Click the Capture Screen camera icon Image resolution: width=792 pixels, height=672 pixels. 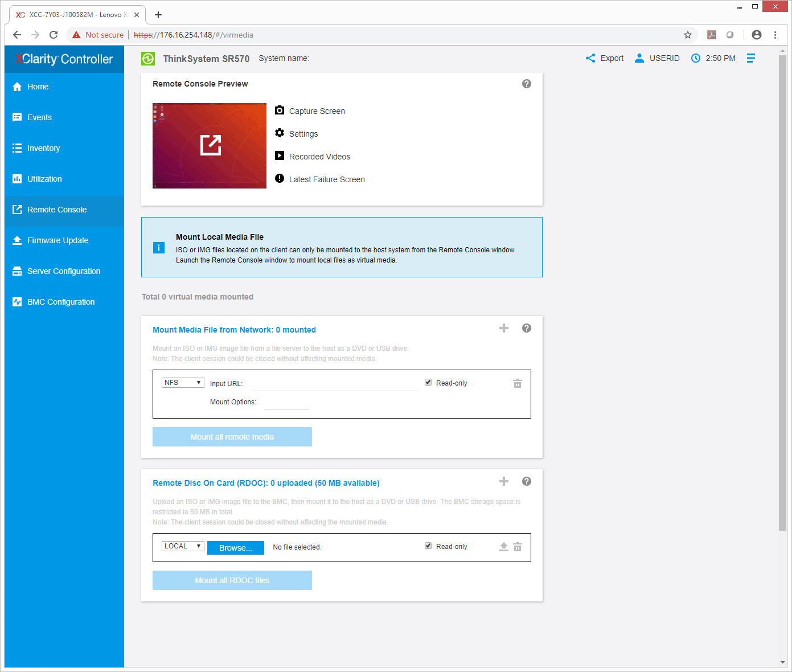[280, 110]
